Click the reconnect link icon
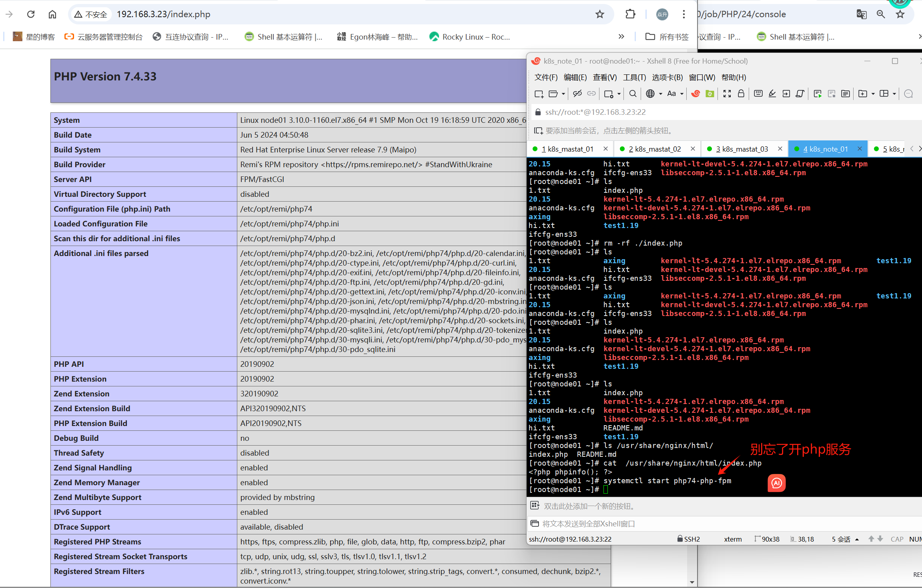The height and width of the screenshot is (588, 922). point(591,94)
